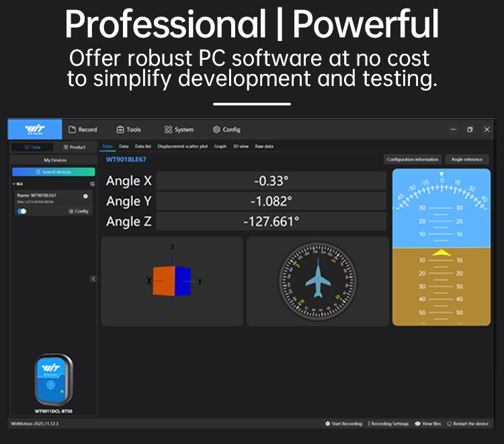Viewport: 504px width, 444px height.
Task: Open the Config menu in the top bar
Action: tap(226, 130)
